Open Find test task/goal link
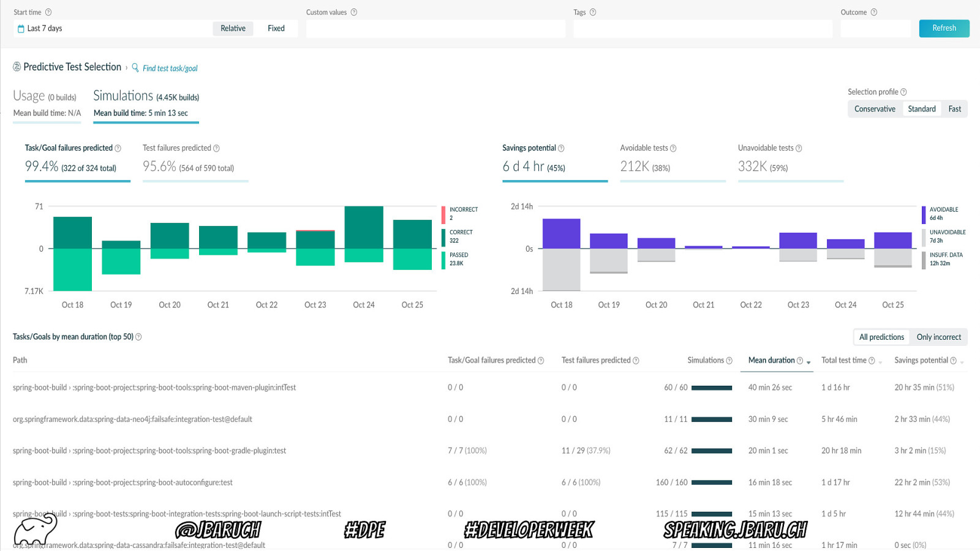This screenshot has height=551, width=980. pyautogui.click(x=170, y=68)
